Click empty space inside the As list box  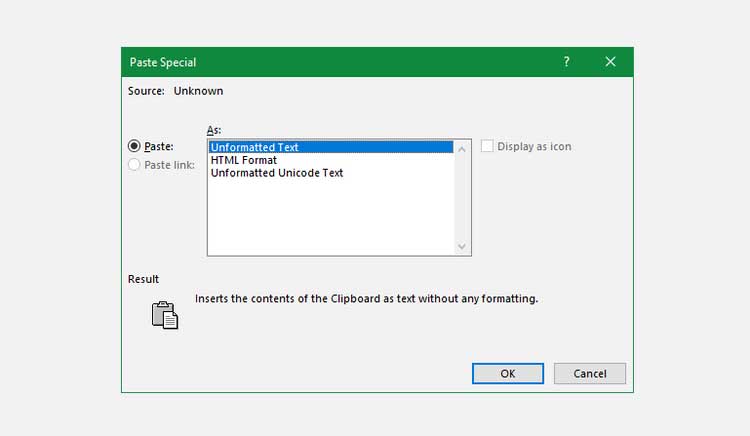[x=330, y=215]
